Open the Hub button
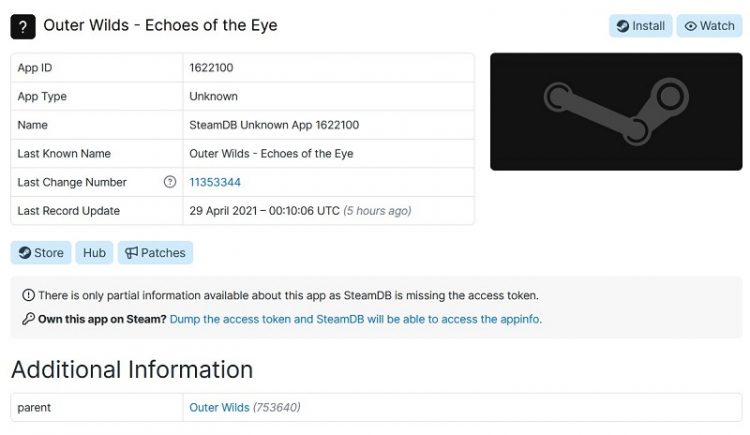 [94, 253]
